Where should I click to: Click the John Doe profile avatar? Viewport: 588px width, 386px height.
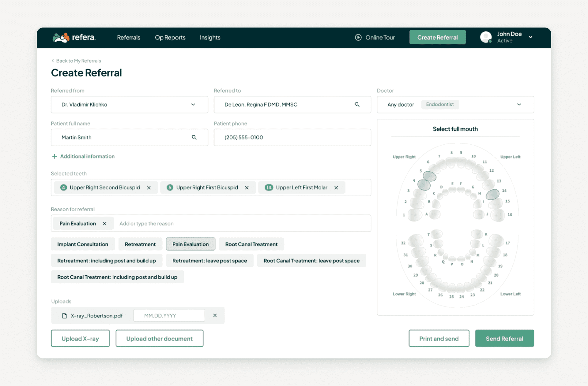click(x=486, y=37)
